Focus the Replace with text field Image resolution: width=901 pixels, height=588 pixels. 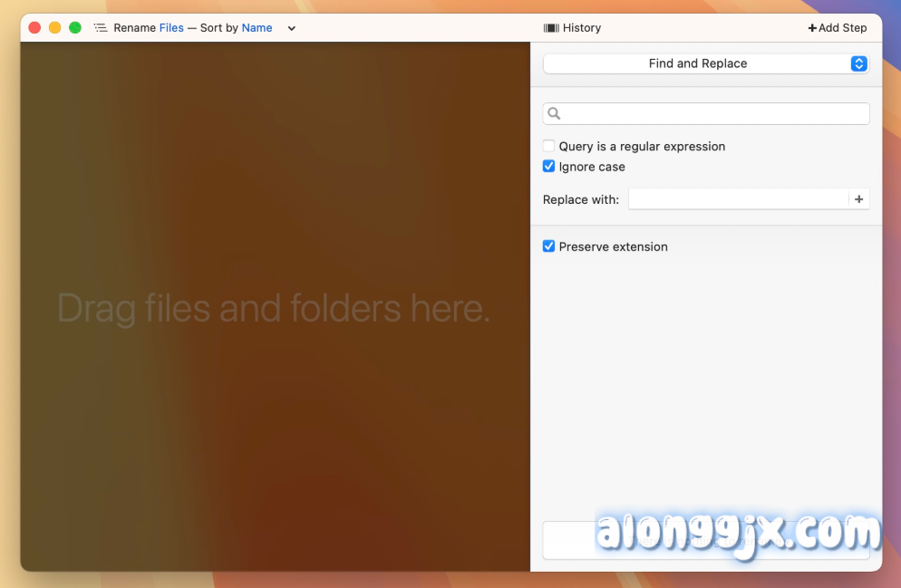738,199
